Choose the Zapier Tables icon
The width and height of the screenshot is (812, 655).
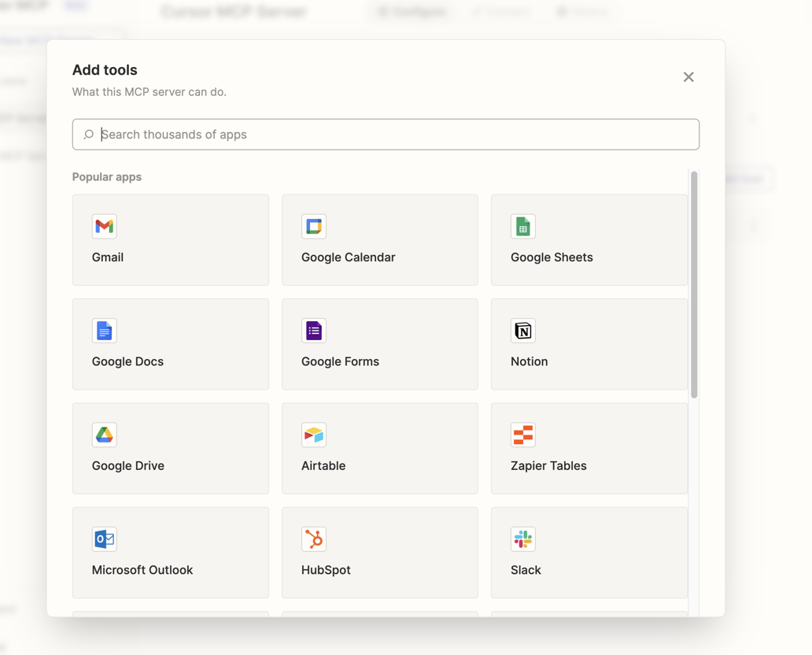[x=522, y=435]
